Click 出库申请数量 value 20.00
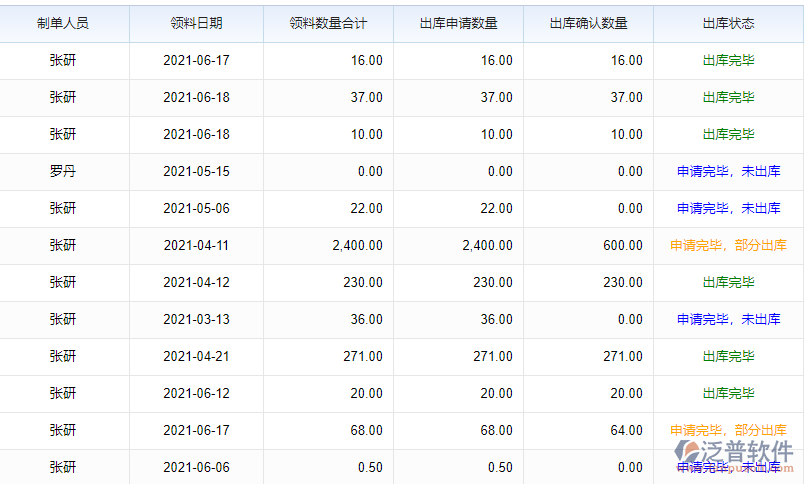This screenshot has width=804, height=484. [496, 393]
